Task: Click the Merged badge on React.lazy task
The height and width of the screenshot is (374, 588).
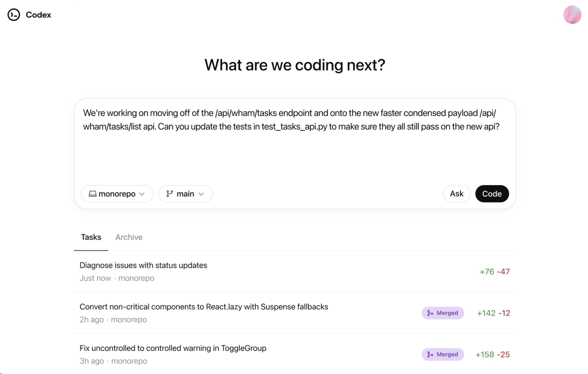Action: click(x=443, y=313)
